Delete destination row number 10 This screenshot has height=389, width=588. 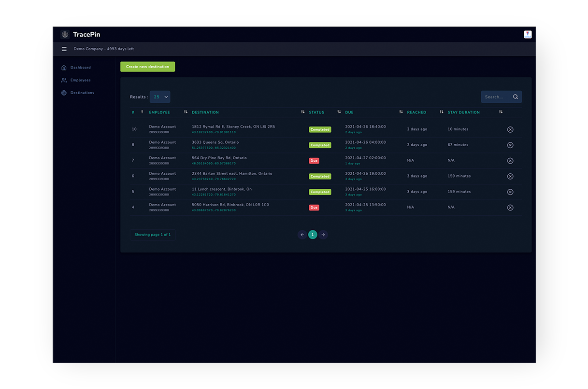pos(510,130)
